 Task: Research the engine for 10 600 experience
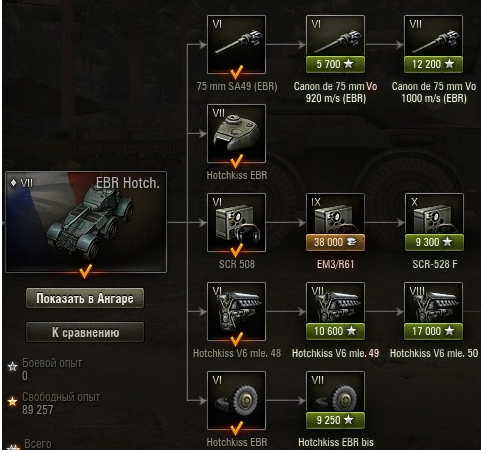pyautogui.click(x=335, y=331)
